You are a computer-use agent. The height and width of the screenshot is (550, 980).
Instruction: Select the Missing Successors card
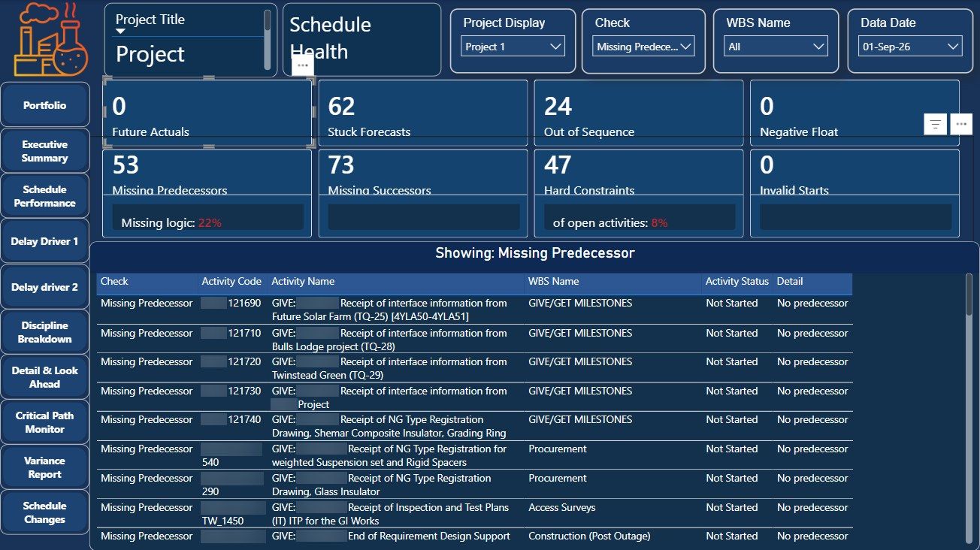pyautogui.click(x=422, y=193)
